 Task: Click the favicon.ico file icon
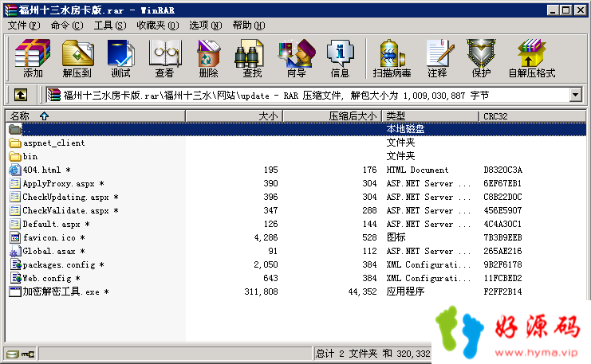pos(14,237)
